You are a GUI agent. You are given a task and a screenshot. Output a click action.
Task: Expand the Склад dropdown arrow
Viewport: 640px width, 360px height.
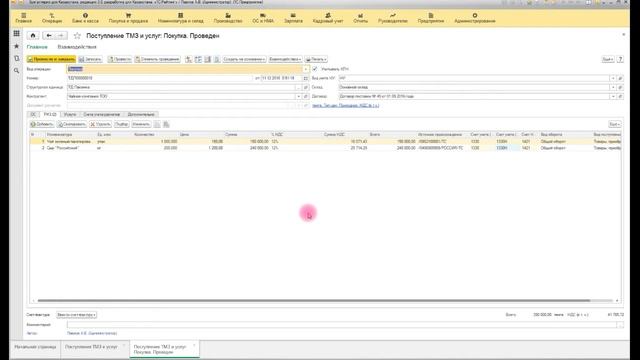click(613, 87)
